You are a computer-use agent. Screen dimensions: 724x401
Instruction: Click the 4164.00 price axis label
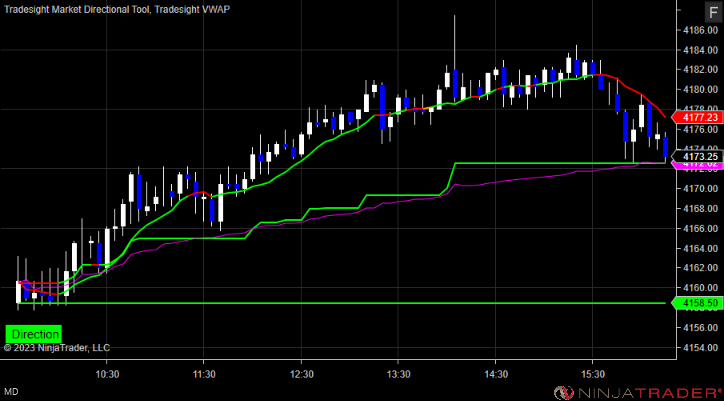(x=700, y=248)
